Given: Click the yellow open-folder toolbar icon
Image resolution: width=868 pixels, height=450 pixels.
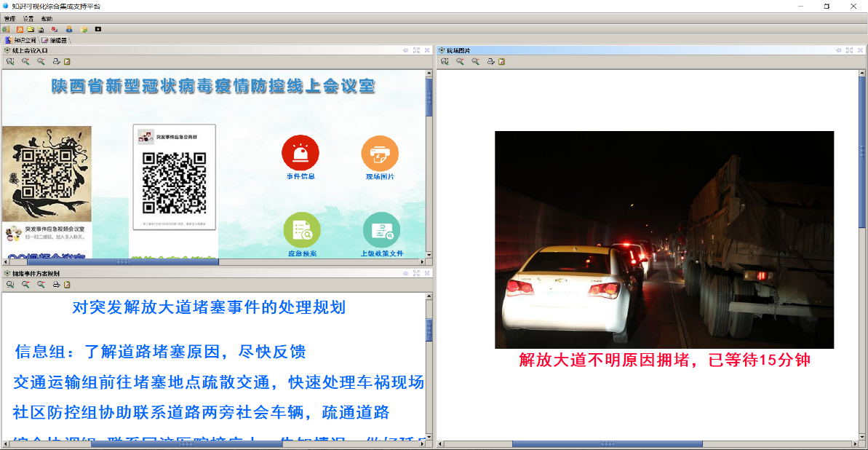Looking at the screenshot, I should click(x=31, y=29).
